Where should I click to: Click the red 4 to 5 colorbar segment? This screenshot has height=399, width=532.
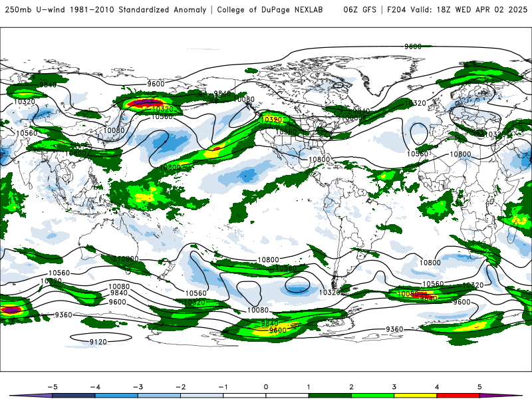coord(458,396)
